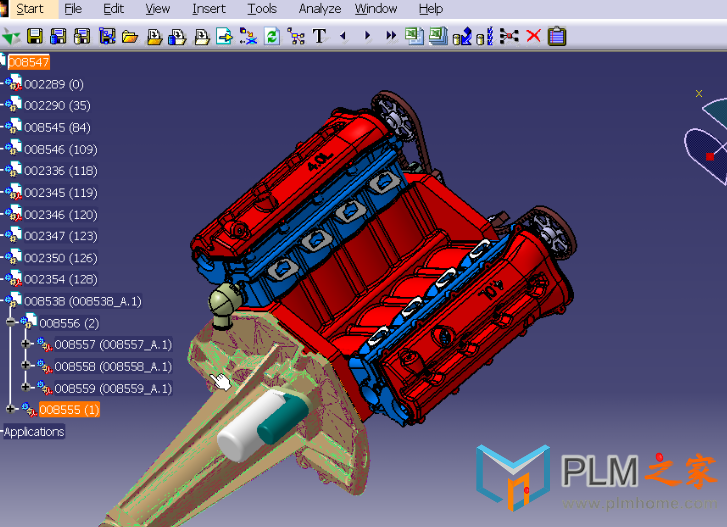
Task: Click the 008558 (008558_A.1) label
Action: point(113,367)
